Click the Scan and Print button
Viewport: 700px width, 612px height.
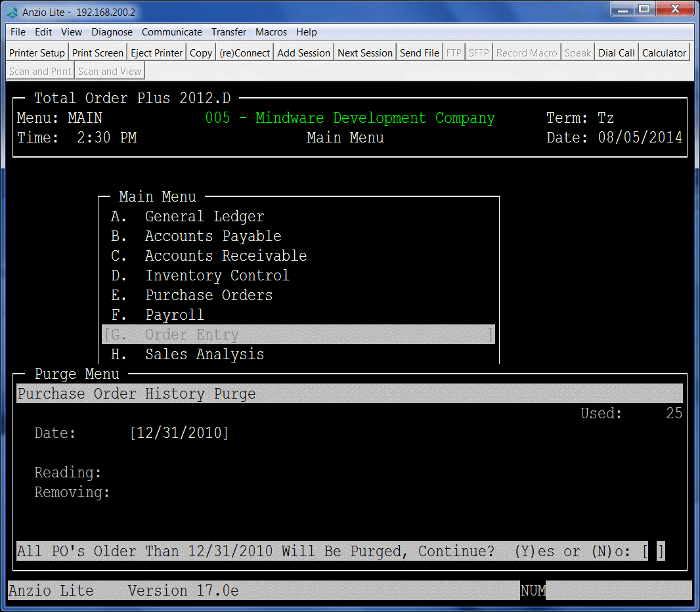(x=40, y=71)
